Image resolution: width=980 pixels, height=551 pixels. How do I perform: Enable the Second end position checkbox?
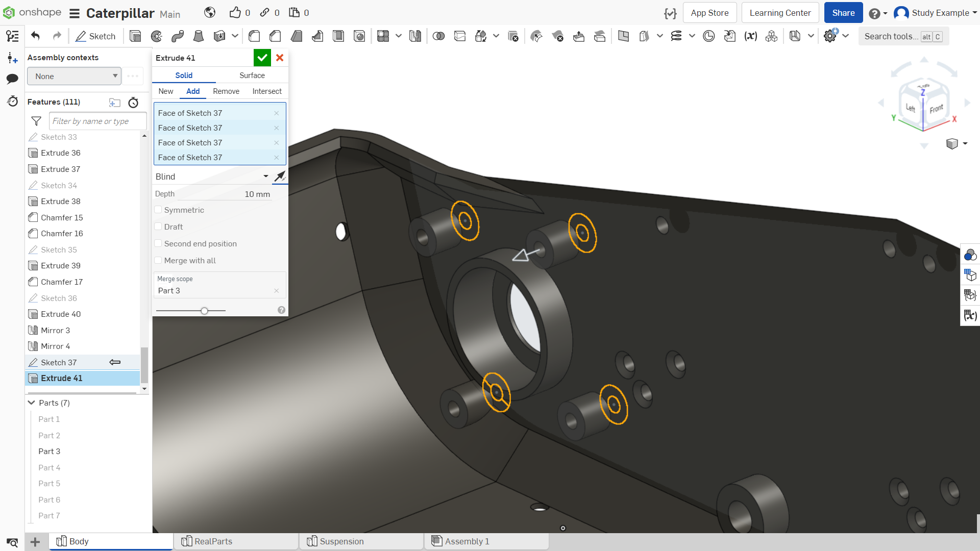pyautogui.click(x=158, y=243)
